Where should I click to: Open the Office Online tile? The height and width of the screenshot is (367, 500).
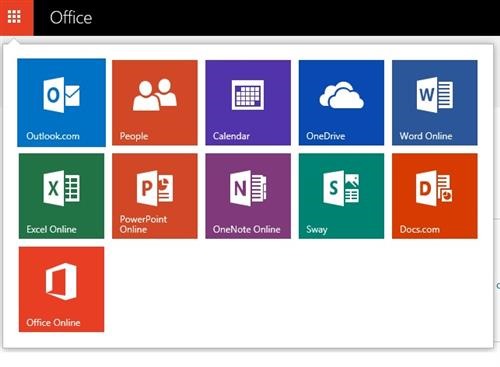pyautogui.click(x=62, y=289)
